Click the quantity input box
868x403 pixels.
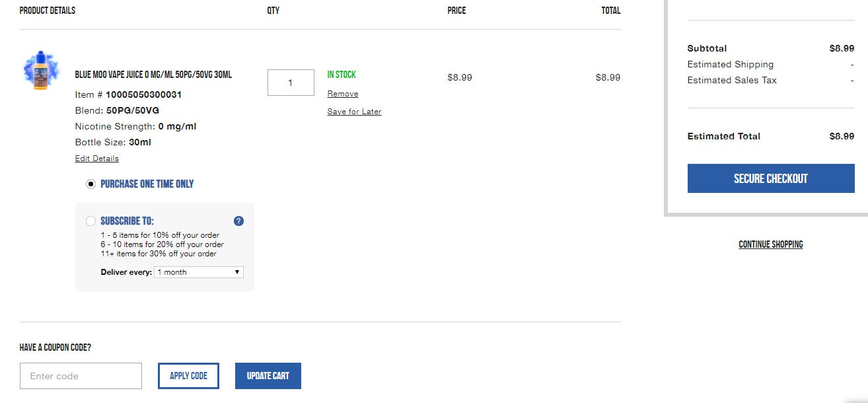(x=291, y=83)
